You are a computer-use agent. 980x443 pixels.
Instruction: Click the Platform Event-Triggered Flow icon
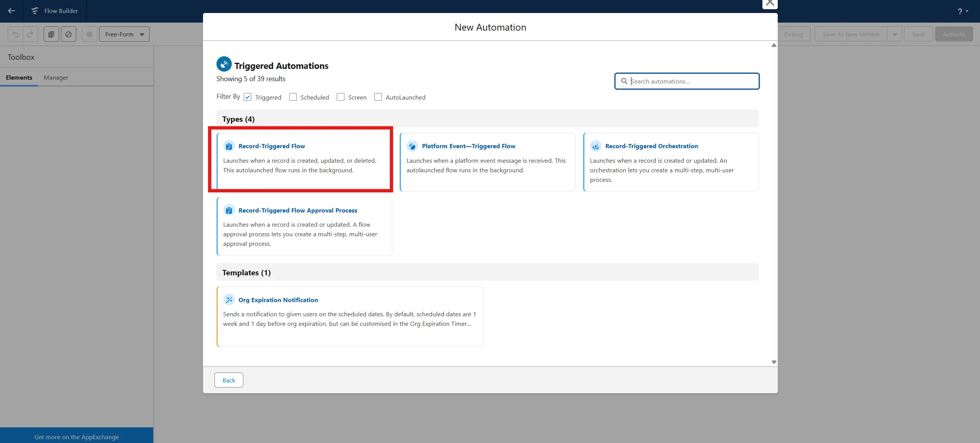(x=412, y=146)
